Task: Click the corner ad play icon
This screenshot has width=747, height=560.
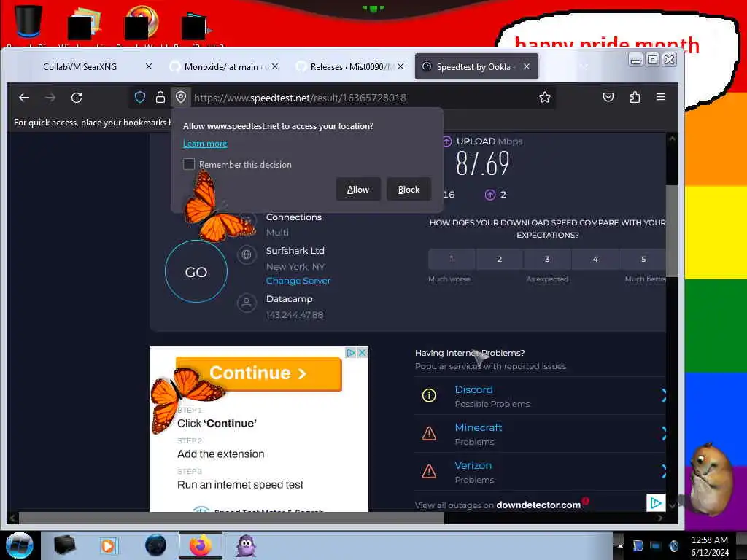Action: 656,503
